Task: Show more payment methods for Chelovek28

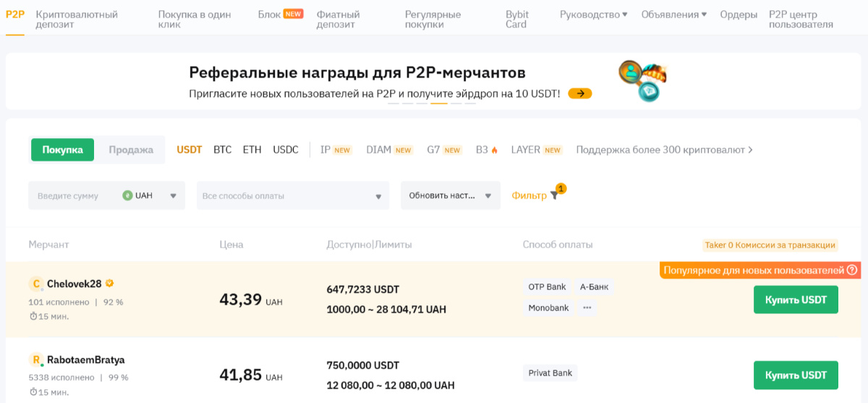Action: [x=587, y=307]
